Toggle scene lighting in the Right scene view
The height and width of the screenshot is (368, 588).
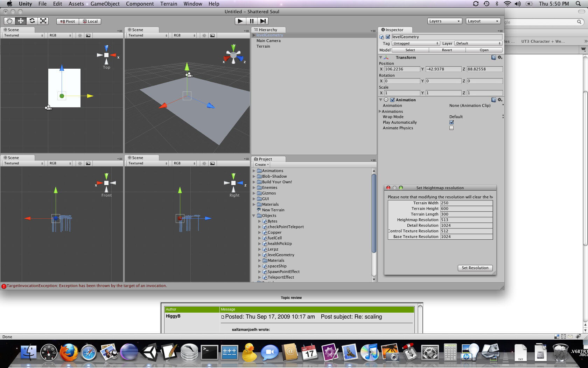[204, 163]
